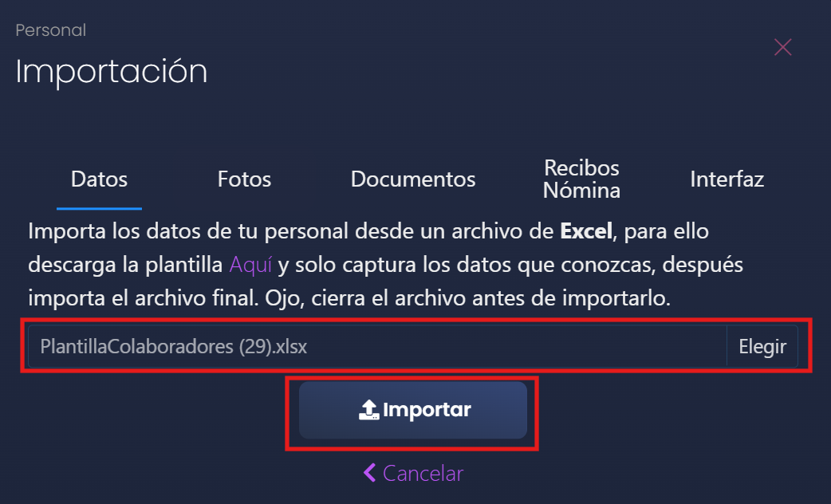Download the template via the Aquí link
The width and height of the screenshot is (831, 504).
[250, 265]
